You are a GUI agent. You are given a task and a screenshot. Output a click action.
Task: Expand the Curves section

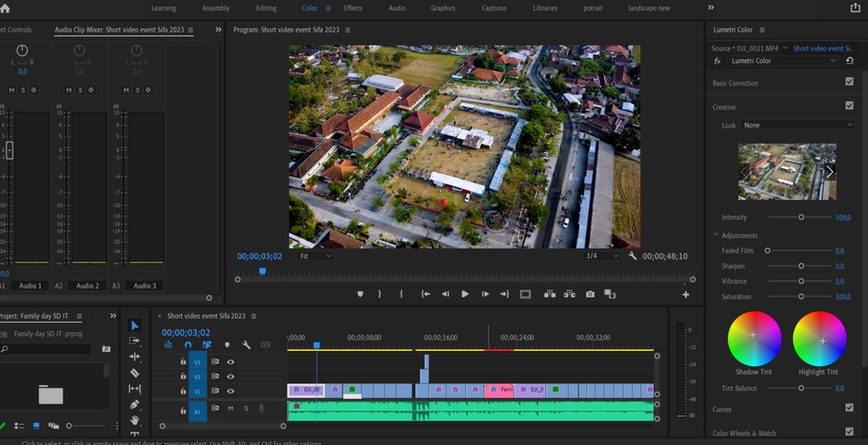(x=722, y=409)
